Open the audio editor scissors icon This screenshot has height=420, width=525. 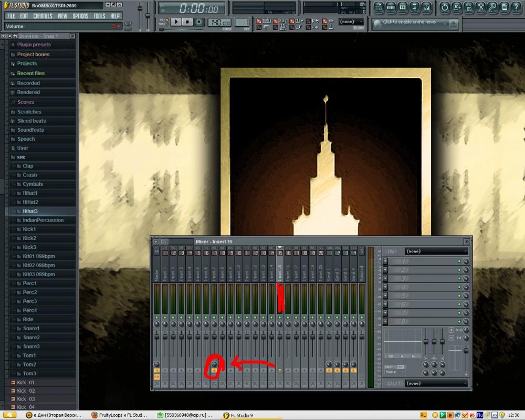[x=480, y=7]
